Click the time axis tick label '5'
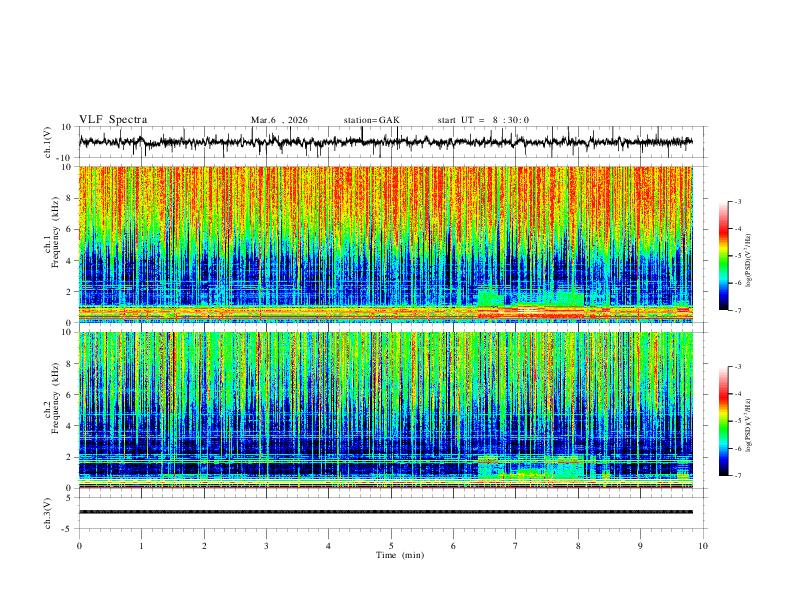 click(391, 546)
